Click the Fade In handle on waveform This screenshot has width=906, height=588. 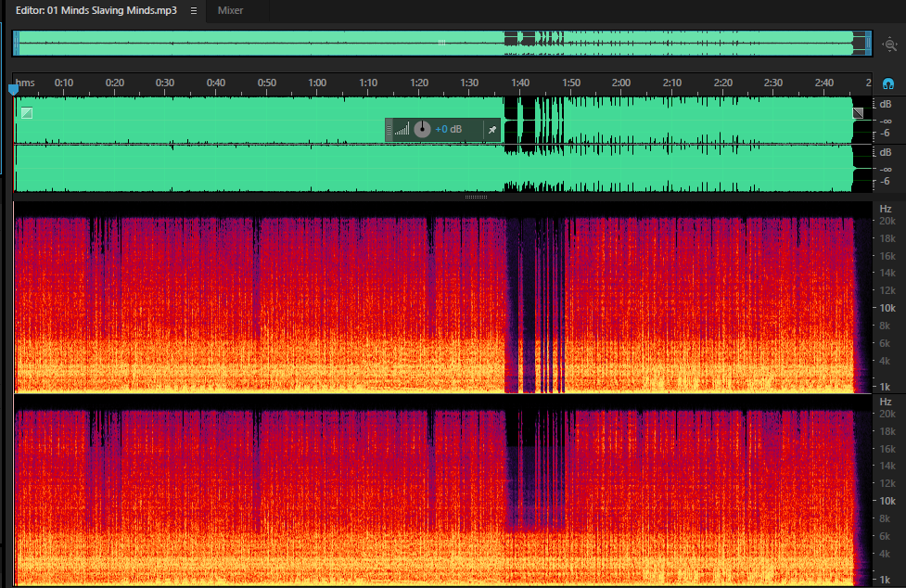[x=27, y=112]
